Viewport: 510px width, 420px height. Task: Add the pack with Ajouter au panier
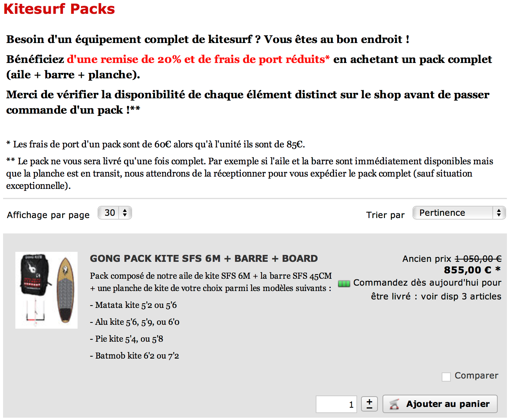click(440, 404)
